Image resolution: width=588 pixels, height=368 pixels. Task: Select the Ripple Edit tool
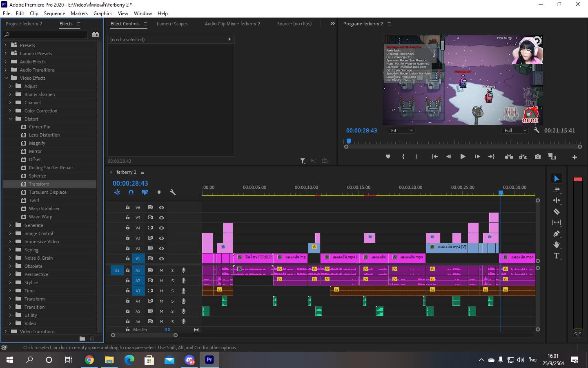(x=556, y=200)
